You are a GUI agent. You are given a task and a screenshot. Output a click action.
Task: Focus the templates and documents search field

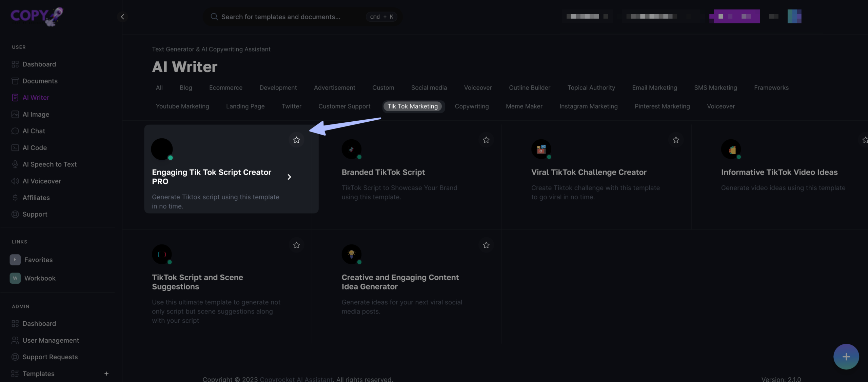point(281,17)
